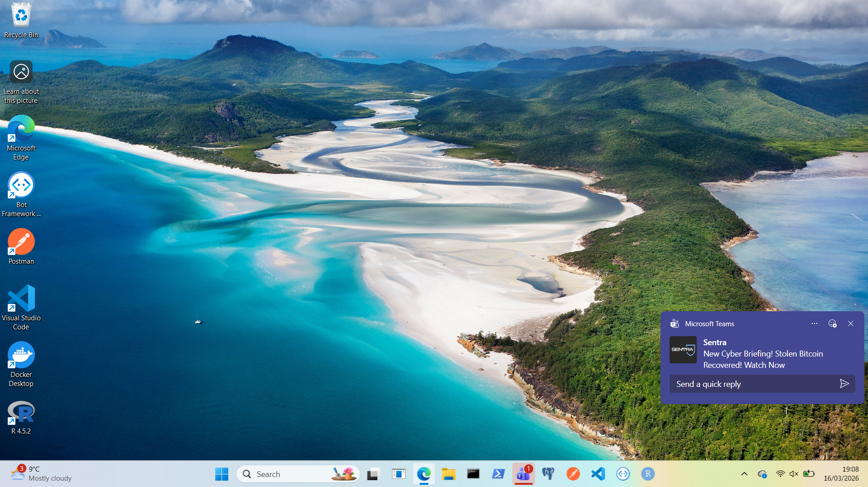This screenshot has width=868, height=487.
Task: Open Bot Framework Emulator from the taskbar
Action: tap(623, 474)
